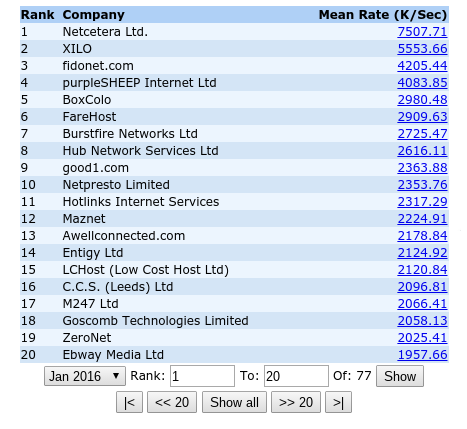
Task: Open the 2224.91 rate link
Action: pyautogui.click(x=422, y=219)
